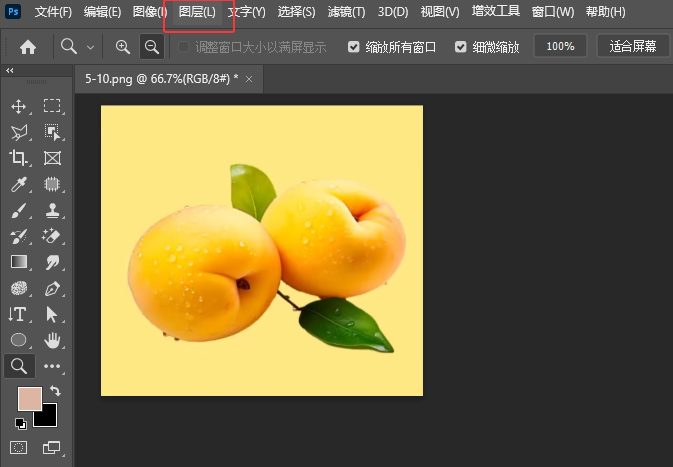Select the Move tool
This screenshot has height=467, width=673.
[18, 106]
